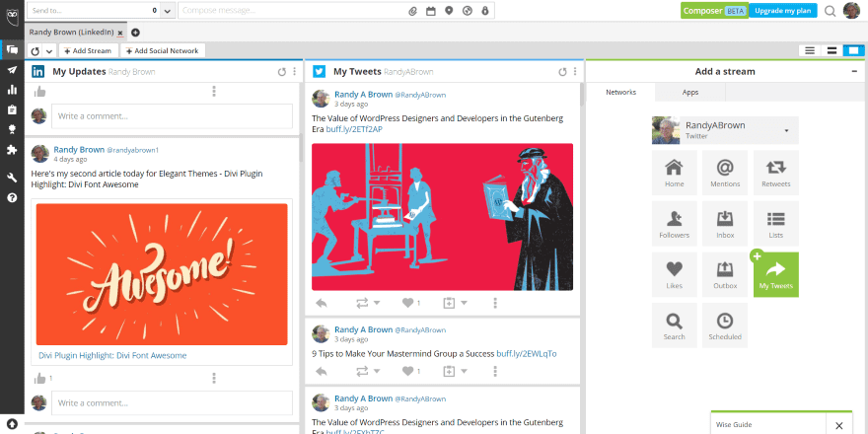The height and width of the screenshot is (434, 868).
Task: Like the Divi Font Awesome LinkedIn post
Action: 39,378
